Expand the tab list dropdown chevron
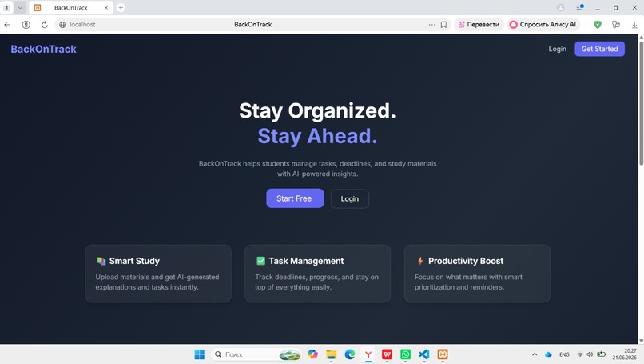644x364 pixels. coord(20,7)
